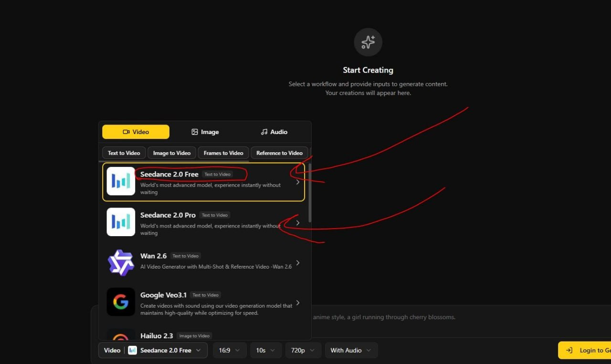Click the Google Veo3.1 description text
The width and height of the screenshot is (611, 364).
(x=216, y=309)
